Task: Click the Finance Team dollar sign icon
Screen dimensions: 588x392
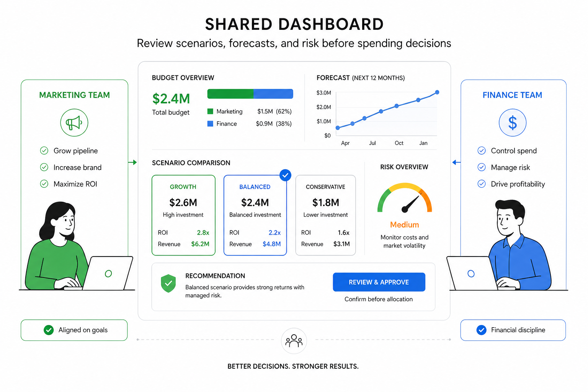Action: tap(513, 122)
